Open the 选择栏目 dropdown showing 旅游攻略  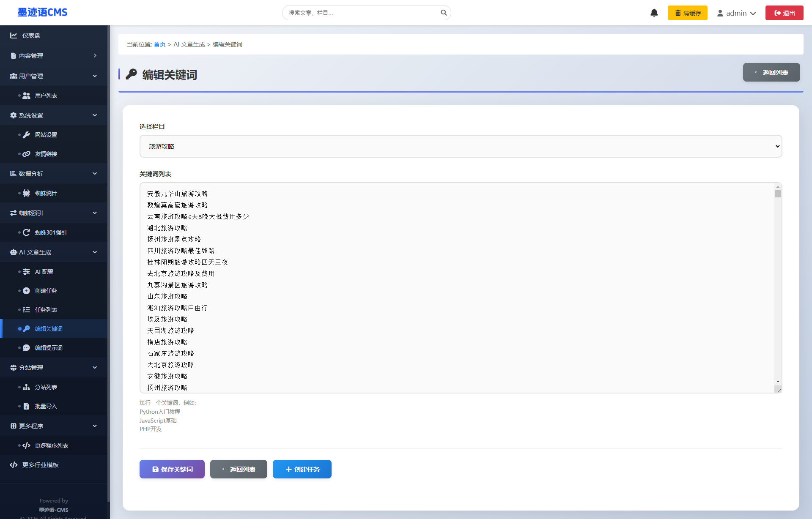pos(460,146)
